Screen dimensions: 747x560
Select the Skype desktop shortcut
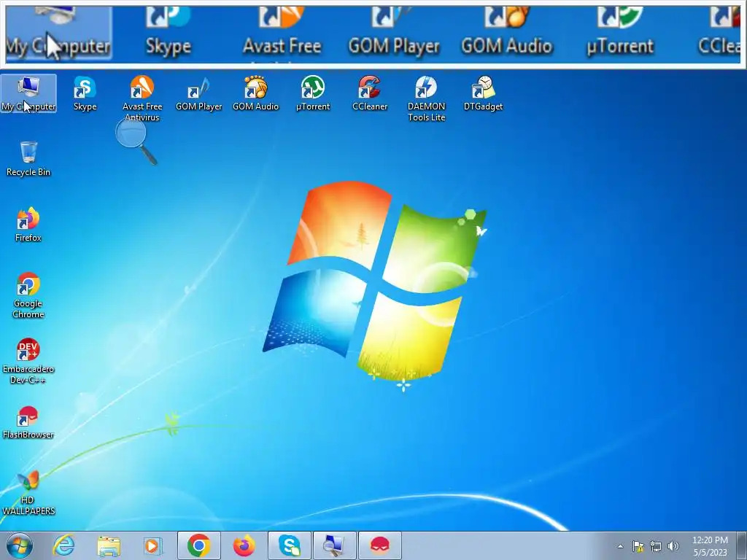[x=85, y=93]
